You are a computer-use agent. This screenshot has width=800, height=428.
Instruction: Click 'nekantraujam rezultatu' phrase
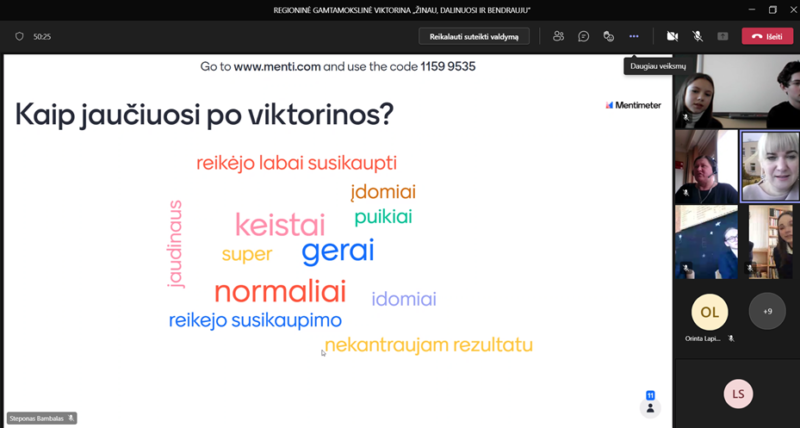click(429, 345)
